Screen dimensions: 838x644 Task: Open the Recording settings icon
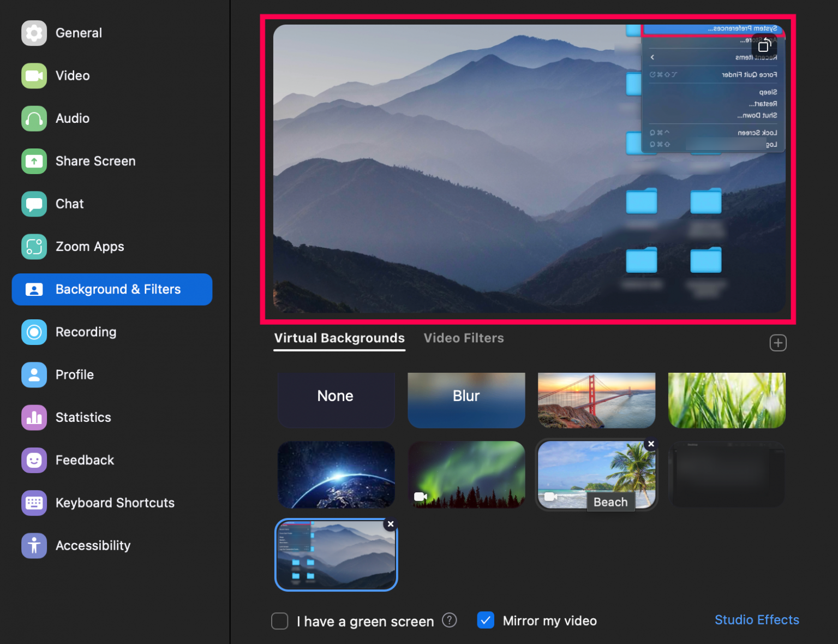[x=34, y=332]
